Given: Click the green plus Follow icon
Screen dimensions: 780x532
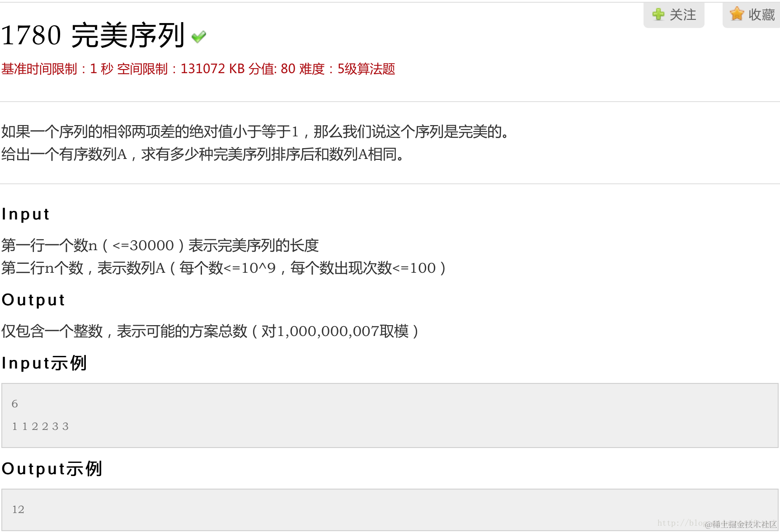Looking at the screenshot, I should 658,14.
